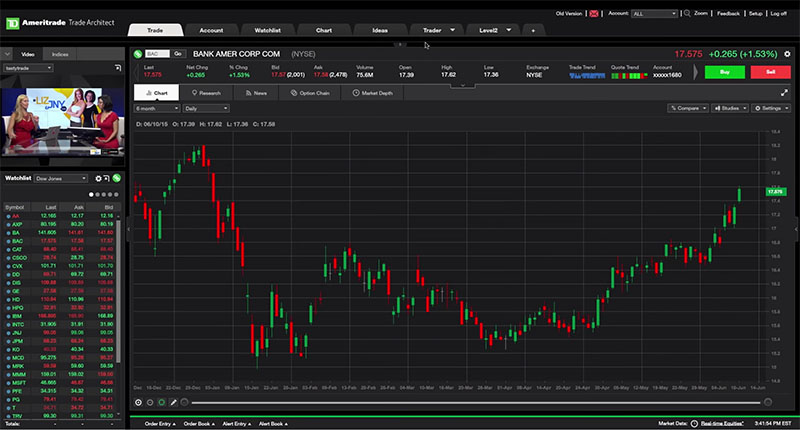Click the Go button
Screen dimensions: 800x430
click(x=178, y=54)
